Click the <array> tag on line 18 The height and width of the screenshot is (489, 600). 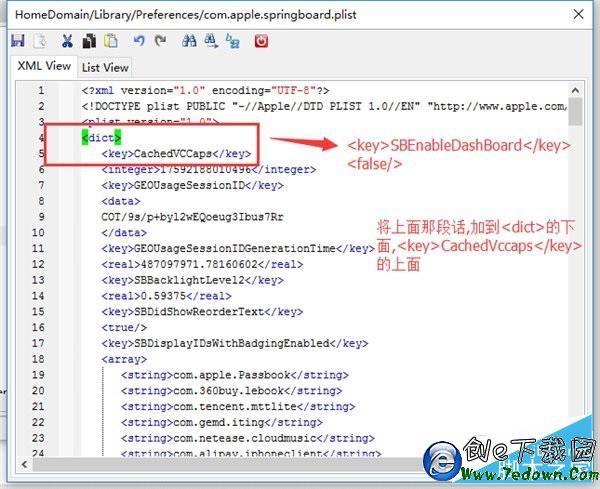pyautogui.click(x=124, y=359)
